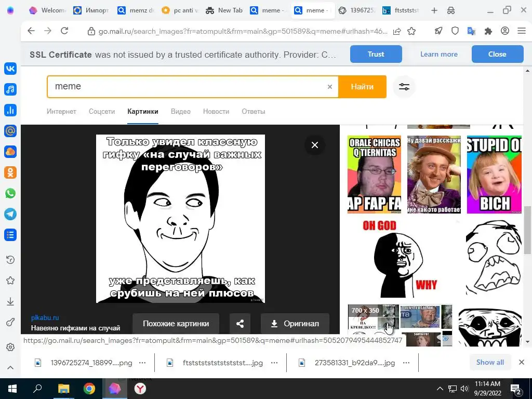Show all downloads
Image resolution: width=532 pixels, height=399 pixels.
[490, 362]
